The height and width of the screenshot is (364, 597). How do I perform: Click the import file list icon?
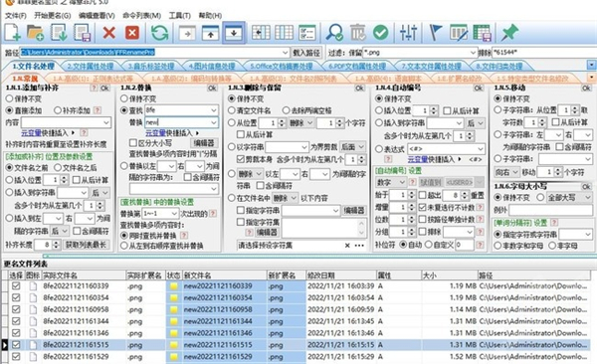click(59, 33)
